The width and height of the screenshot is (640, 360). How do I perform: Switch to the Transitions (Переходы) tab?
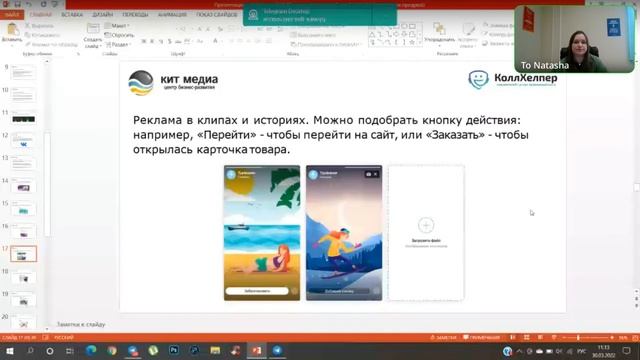coord(136,15)
